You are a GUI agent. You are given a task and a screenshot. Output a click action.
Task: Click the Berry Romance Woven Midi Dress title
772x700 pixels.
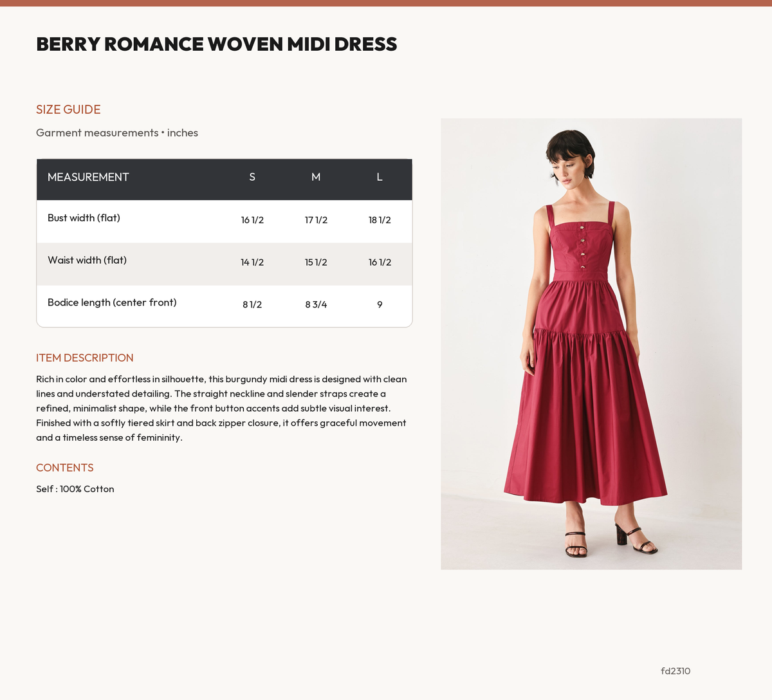tap(216, 44)
